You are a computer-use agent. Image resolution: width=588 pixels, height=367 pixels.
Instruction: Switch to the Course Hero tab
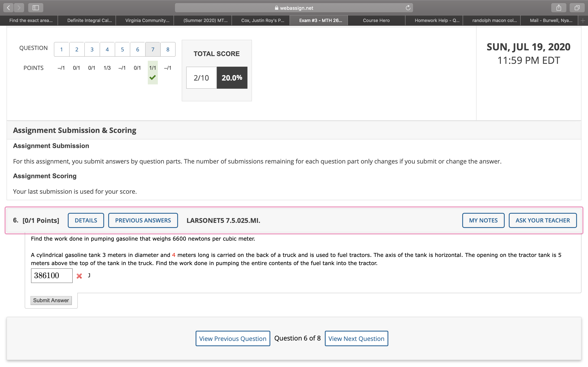click(376, 21)
